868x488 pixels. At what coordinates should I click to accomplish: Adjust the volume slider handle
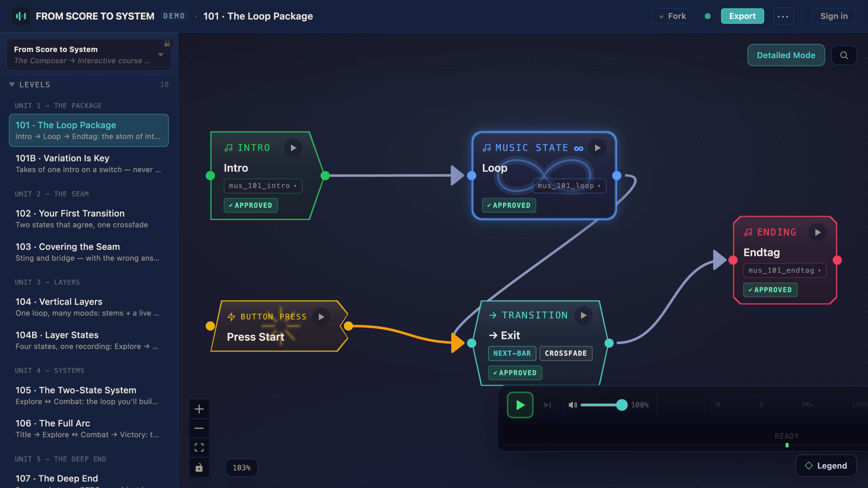(x=622, y=405)
